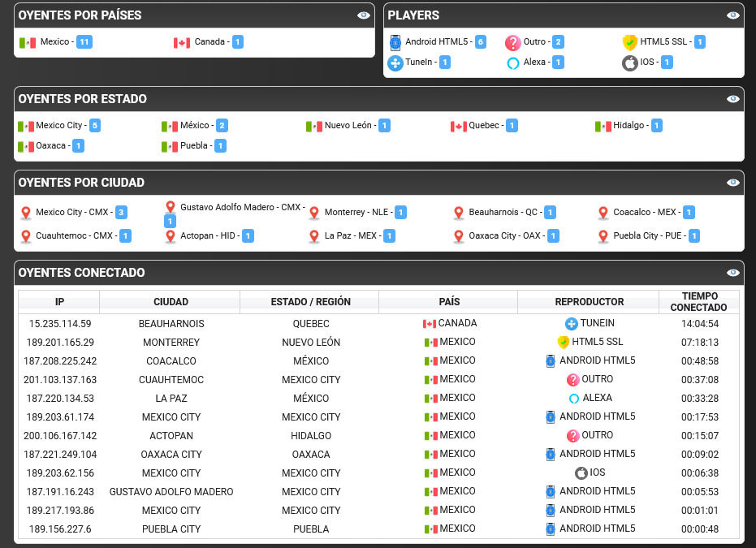Click the Canada flag in Oyentes por Países

pos(182,43)
